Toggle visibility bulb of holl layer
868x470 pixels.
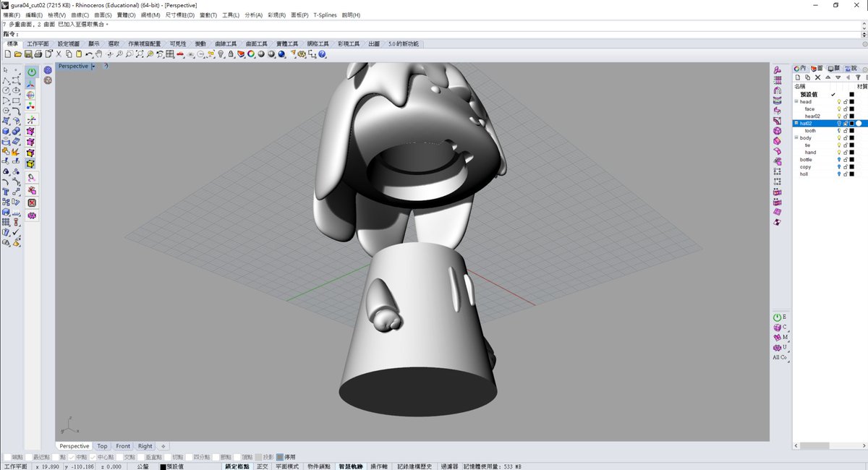tap(839, 174)
